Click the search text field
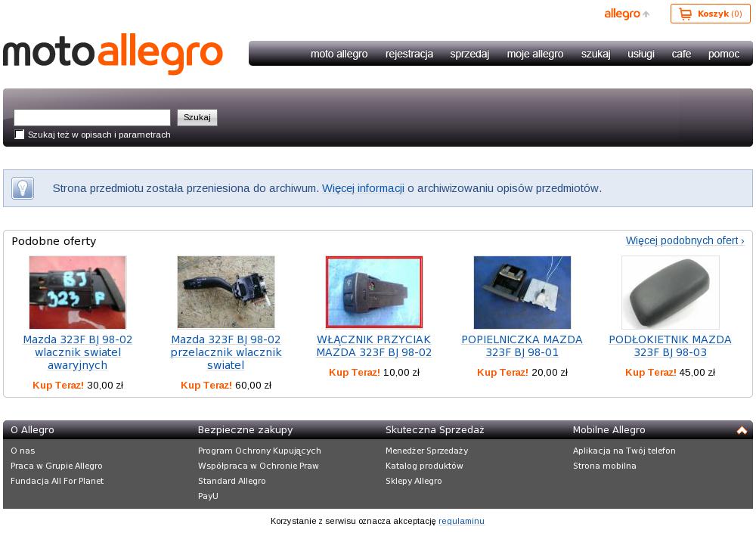The image size is (756, 536). (x=92, y=117)
